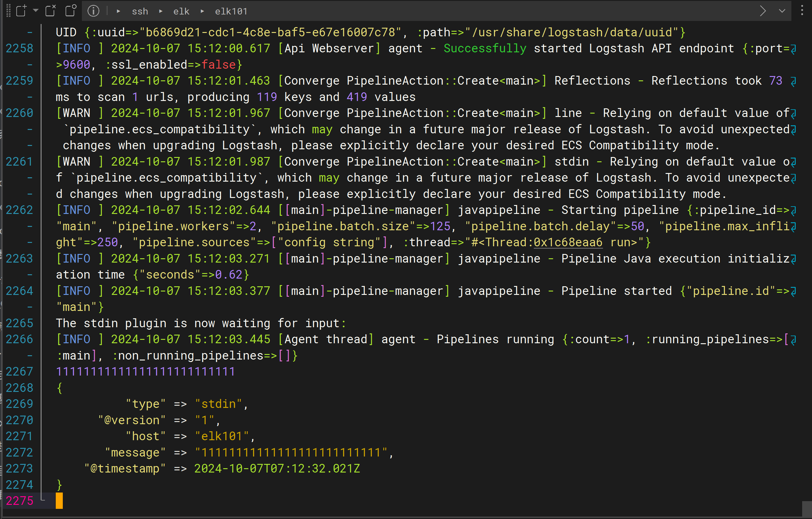Click the "message" key in output
Image resolution: width=812 pixels, height=519 pixels.
[135, 453]
